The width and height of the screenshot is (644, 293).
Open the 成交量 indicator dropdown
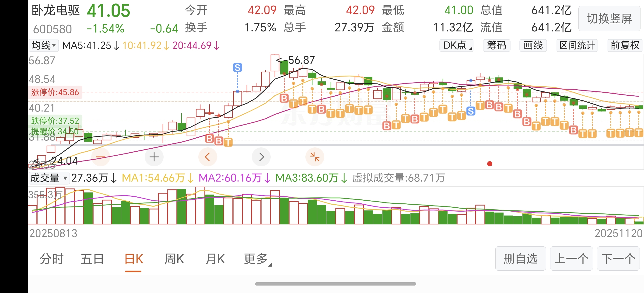[49, 178]
